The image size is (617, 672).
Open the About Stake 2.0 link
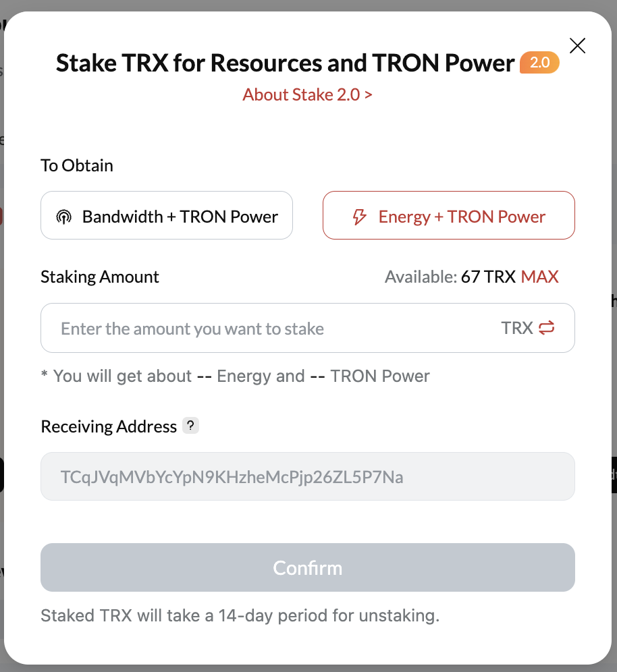point(307,94)
